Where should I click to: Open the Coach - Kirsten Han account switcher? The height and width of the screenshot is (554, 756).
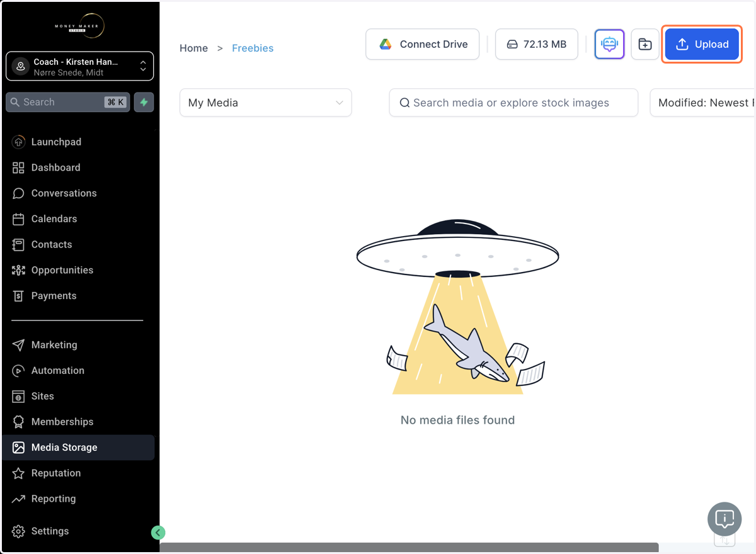(x=80, y=66)
